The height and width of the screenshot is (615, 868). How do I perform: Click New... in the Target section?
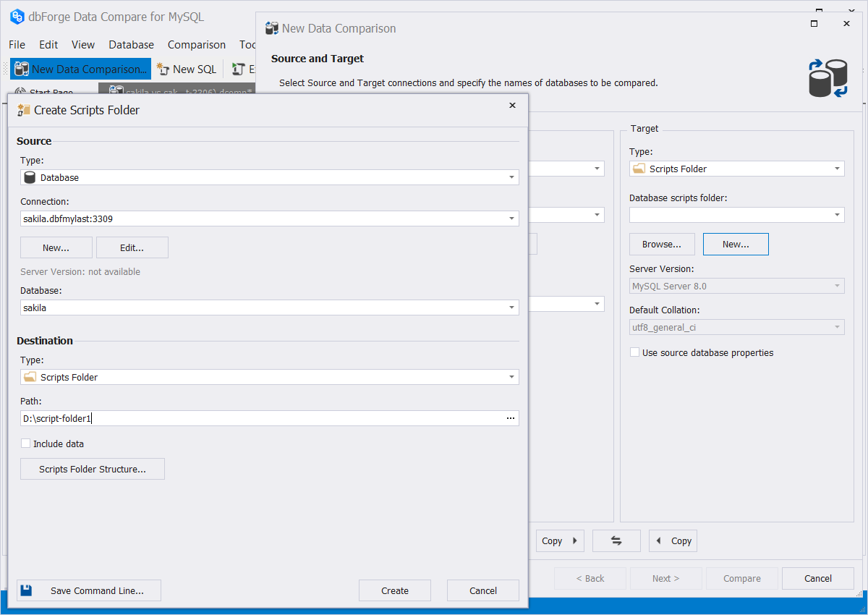(736, 244)
